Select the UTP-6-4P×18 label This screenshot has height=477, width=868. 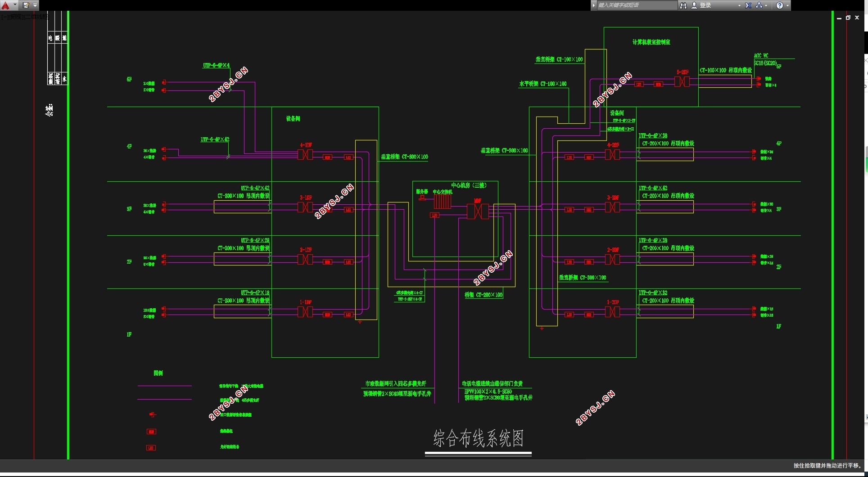(x=255, y=293)
